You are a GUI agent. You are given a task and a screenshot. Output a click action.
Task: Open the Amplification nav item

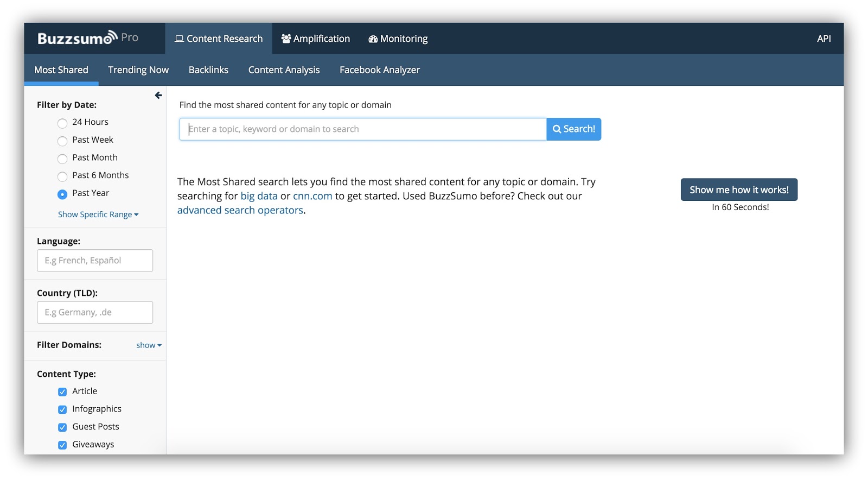tap(316, 39)
